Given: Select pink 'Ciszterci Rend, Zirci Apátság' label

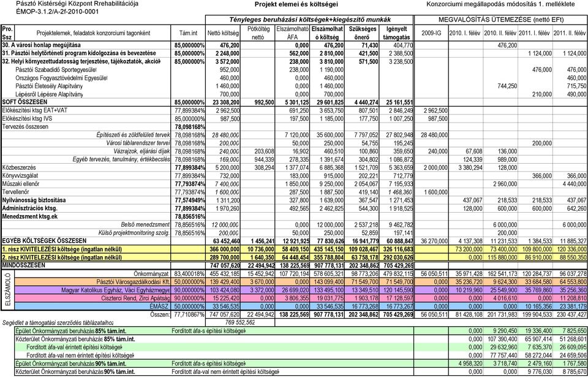Looking at the screenshot, I should pos(136,298).
